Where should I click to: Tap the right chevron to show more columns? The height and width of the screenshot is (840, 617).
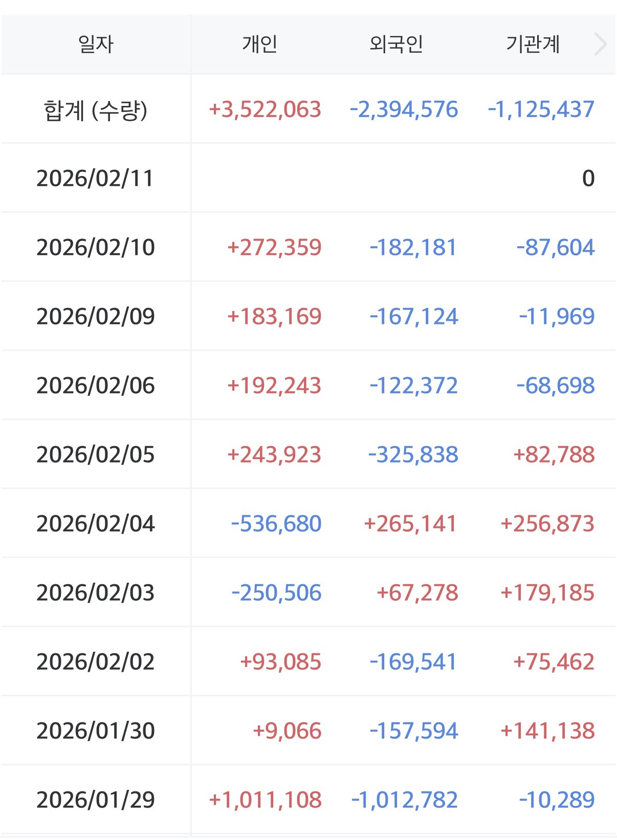pyautogui.click(x=600, y=45)
